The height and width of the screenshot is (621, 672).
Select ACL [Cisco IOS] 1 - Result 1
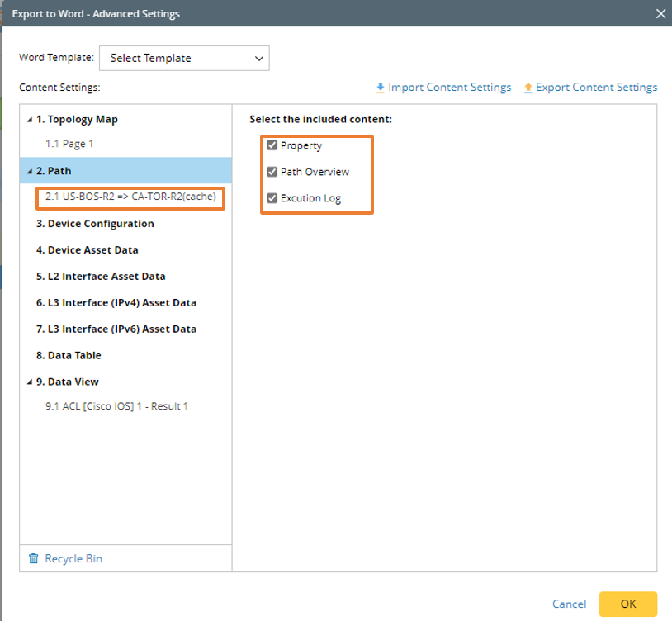pos(116,406)
